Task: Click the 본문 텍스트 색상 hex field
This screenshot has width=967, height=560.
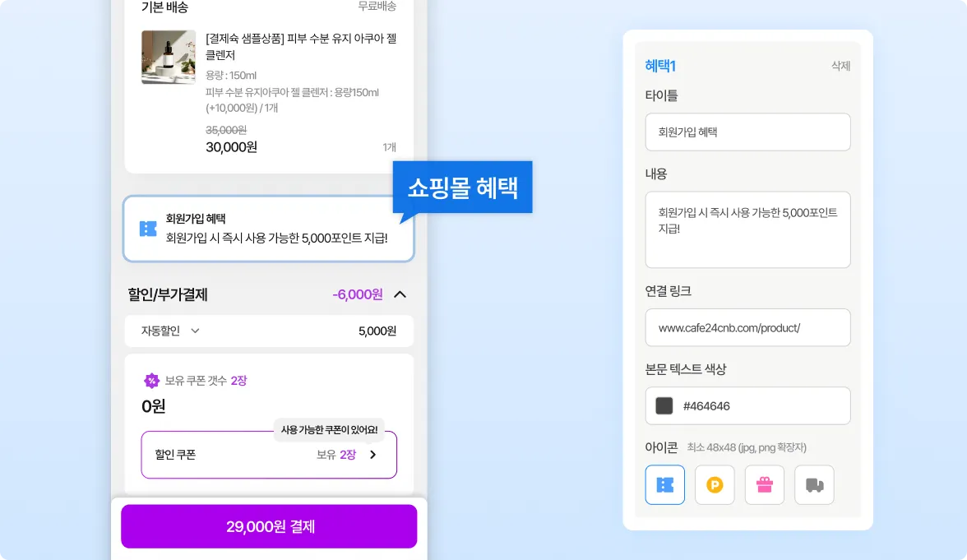Action: click(747, 406)
